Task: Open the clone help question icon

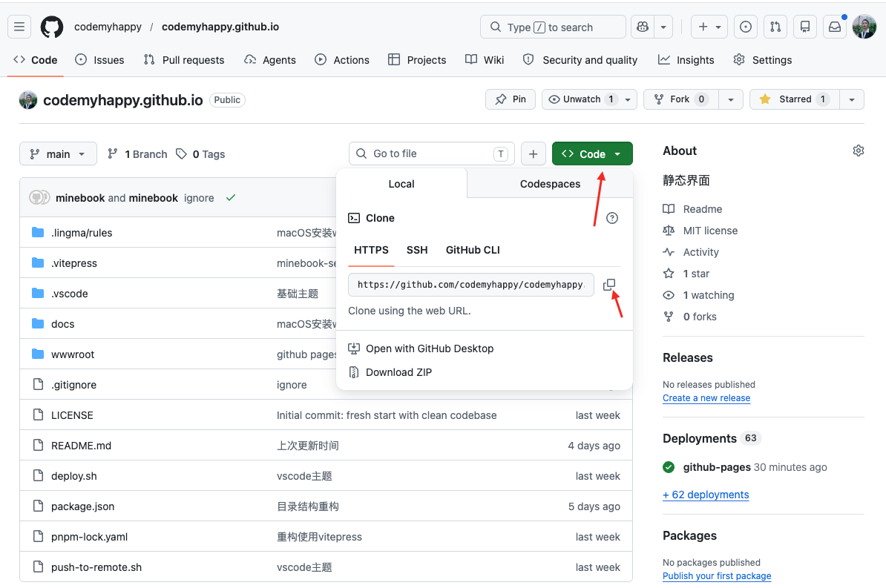Action: 612,218
